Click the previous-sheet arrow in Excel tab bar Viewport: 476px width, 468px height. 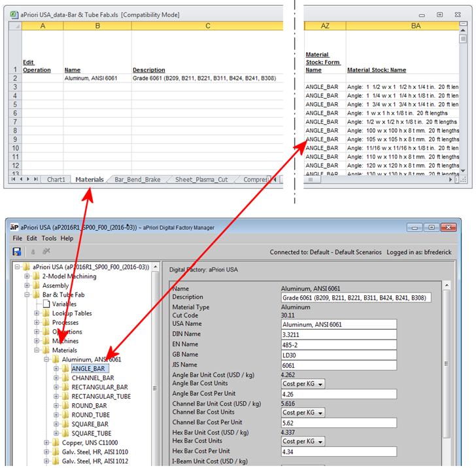pos(21,179)
